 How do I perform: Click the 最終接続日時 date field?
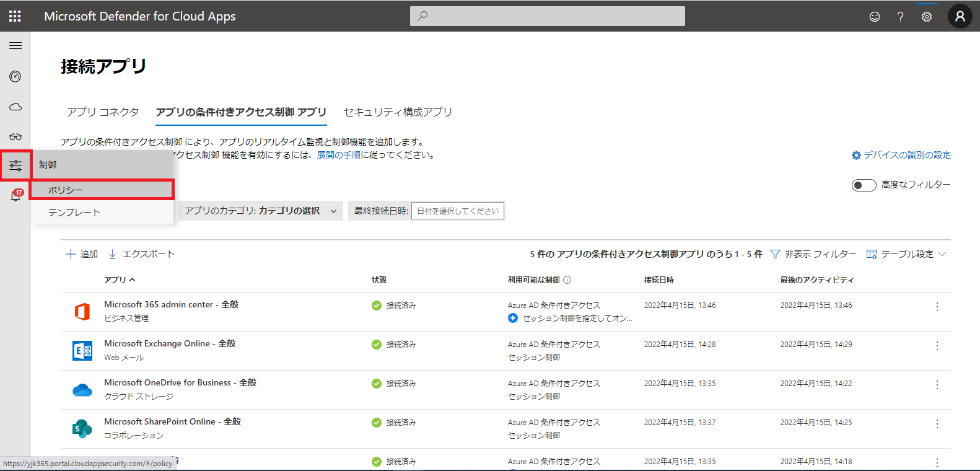click(458, 211)
